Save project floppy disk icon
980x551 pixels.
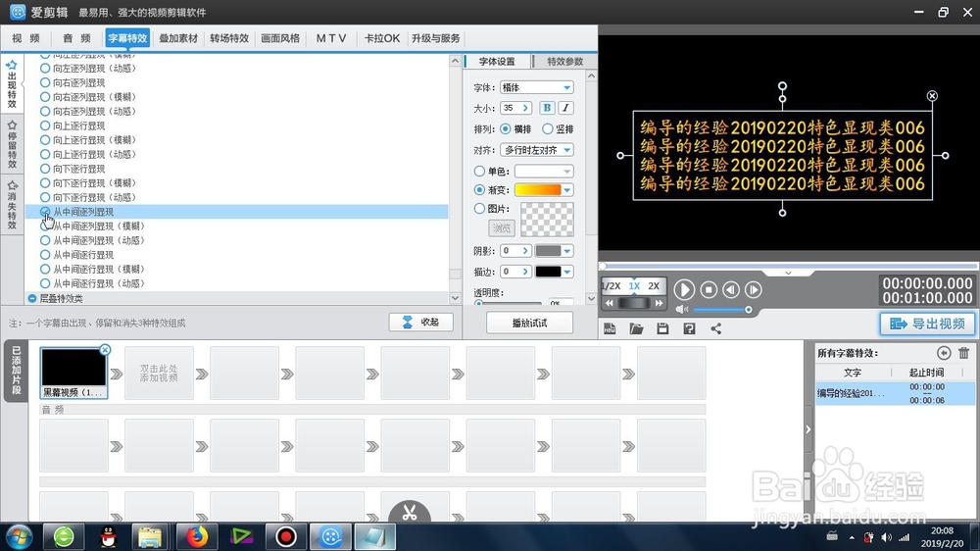[x=662, y=329]
